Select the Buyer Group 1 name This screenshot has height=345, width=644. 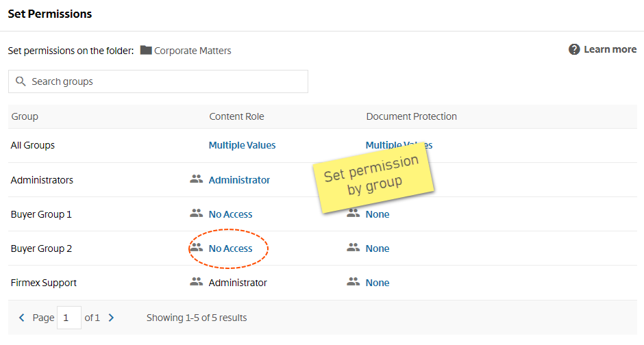[41, 214]
